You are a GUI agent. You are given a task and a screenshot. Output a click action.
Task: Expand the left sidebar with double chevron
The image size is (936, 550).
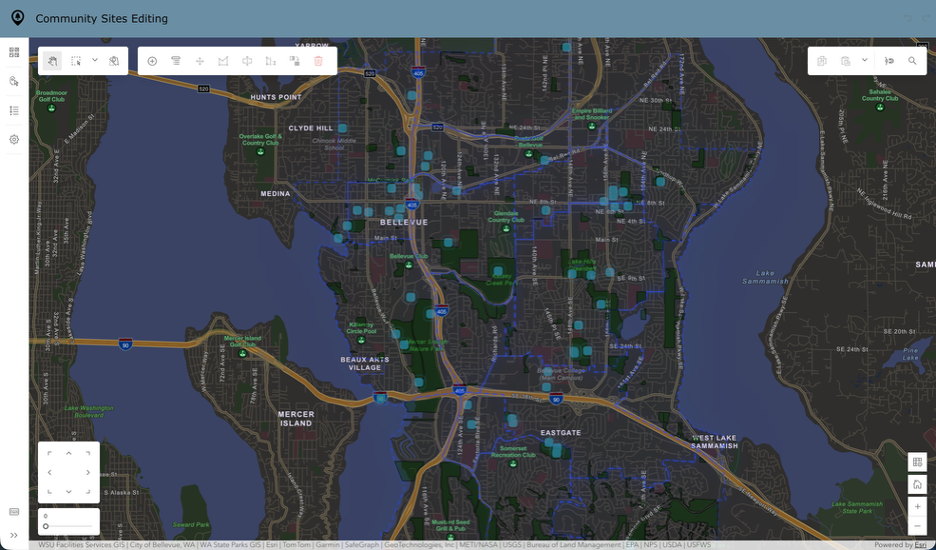click(14, 535)
